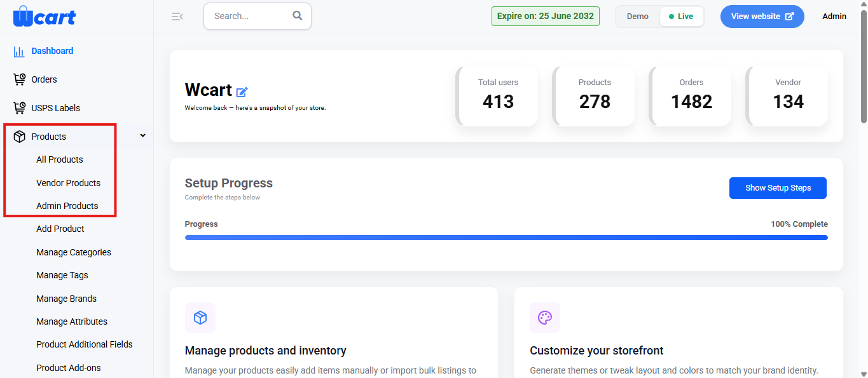
Task: Collapse the Products menu chevron
Action: 142,135
